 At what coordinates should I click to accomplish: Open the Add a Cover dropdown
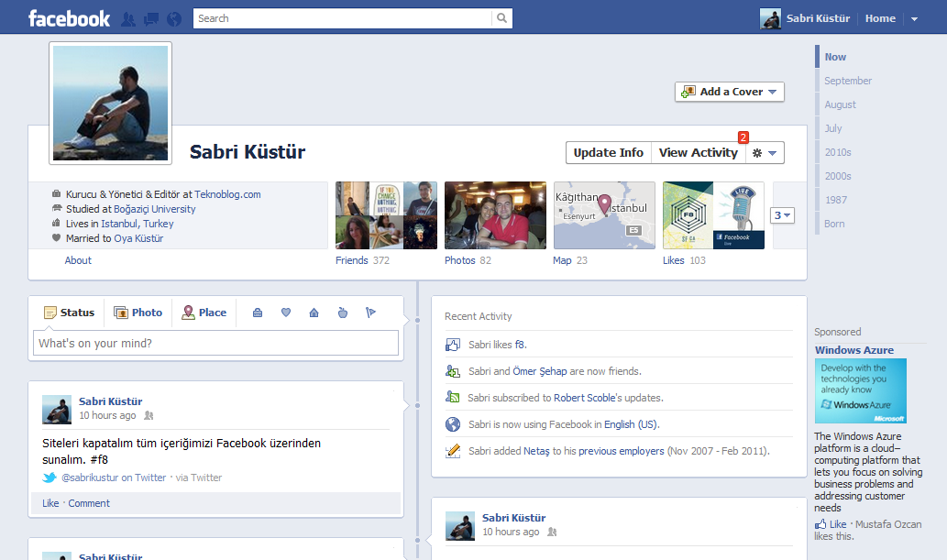point(730,92)
